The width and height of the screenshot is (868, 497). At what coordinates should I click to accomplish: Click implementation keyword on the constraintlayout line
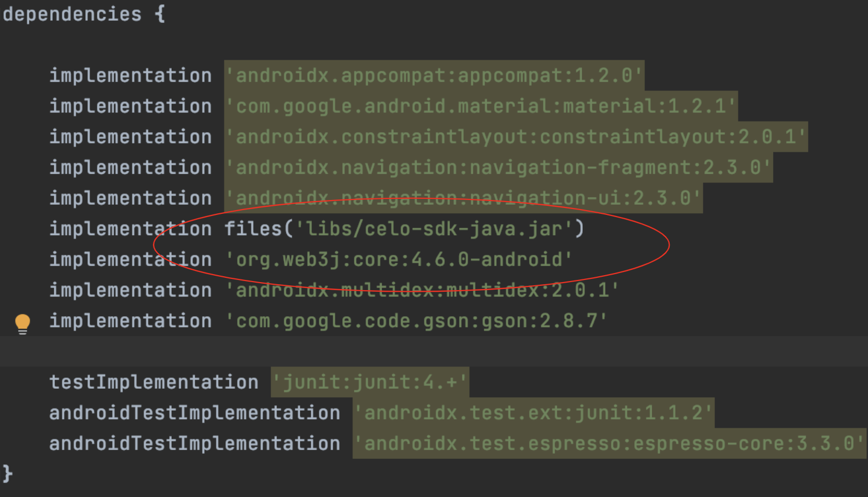[x=131, y=137]
